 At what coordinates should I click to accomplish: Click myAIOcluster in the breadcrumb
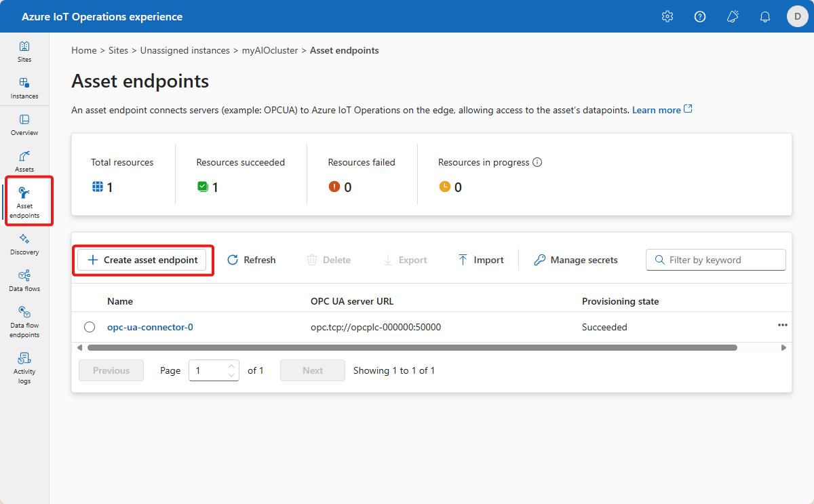coord(270,50)
